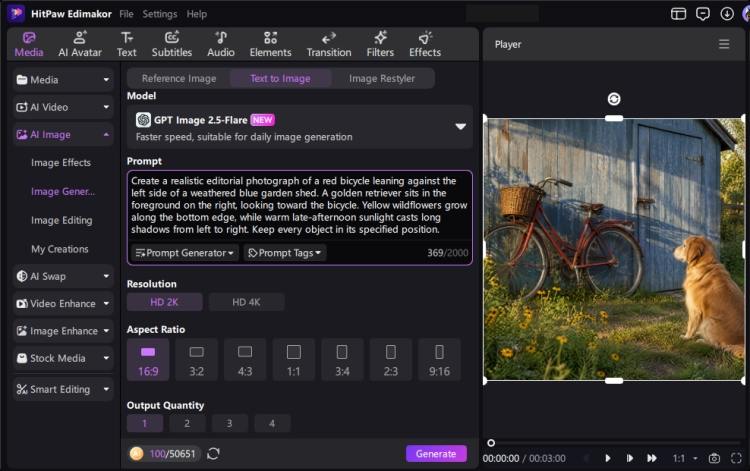Click the fast forward button
The image size is (750, 471).
click(652, 458)
